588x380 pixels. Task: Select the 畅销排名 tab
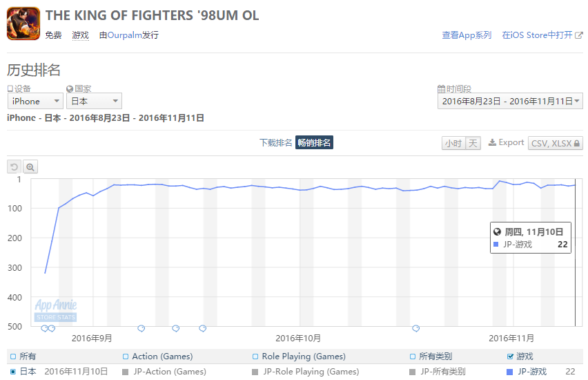[x=314, y=143]
